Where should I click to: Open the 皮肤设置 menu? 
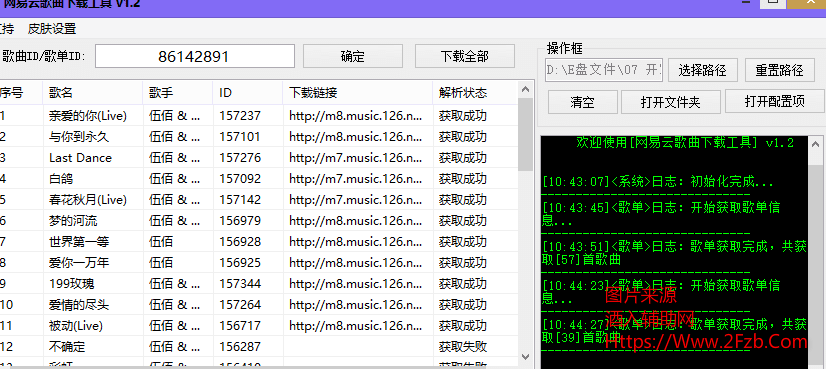tap(52, 28)
